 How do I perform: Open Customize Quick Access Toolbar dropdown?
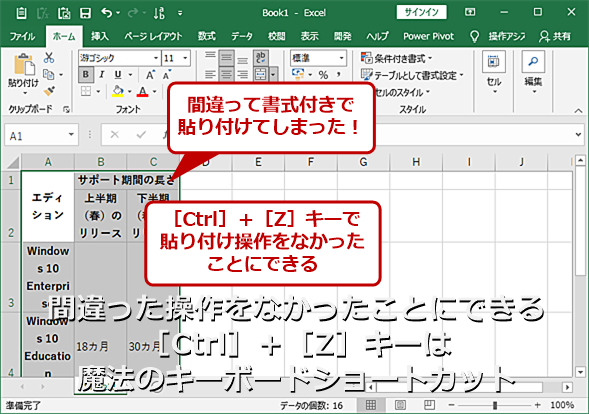(180, 13)
